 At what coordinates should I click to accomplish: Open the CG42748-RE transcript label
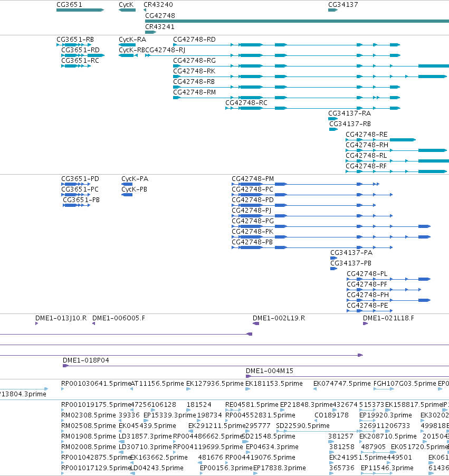point(366,134)
